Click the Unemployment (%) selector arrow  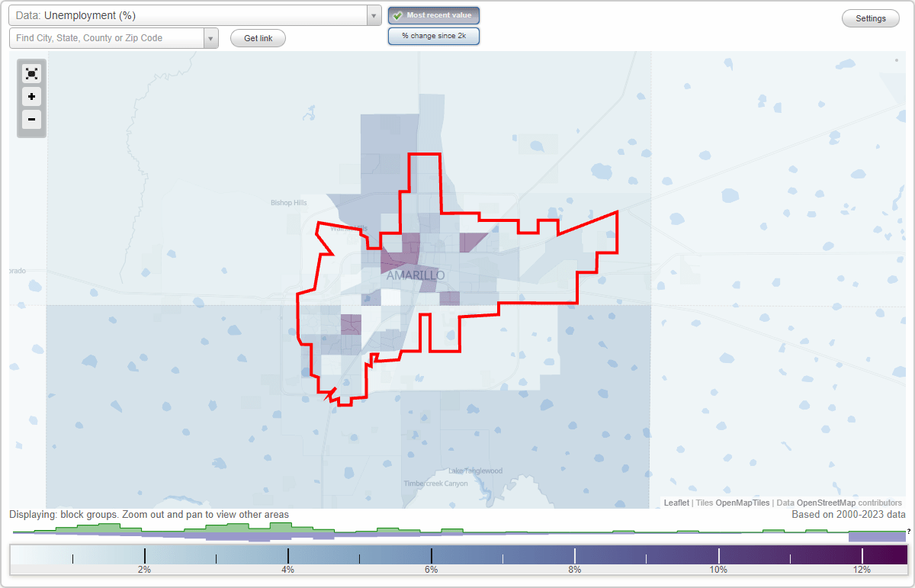coord(373,14)
